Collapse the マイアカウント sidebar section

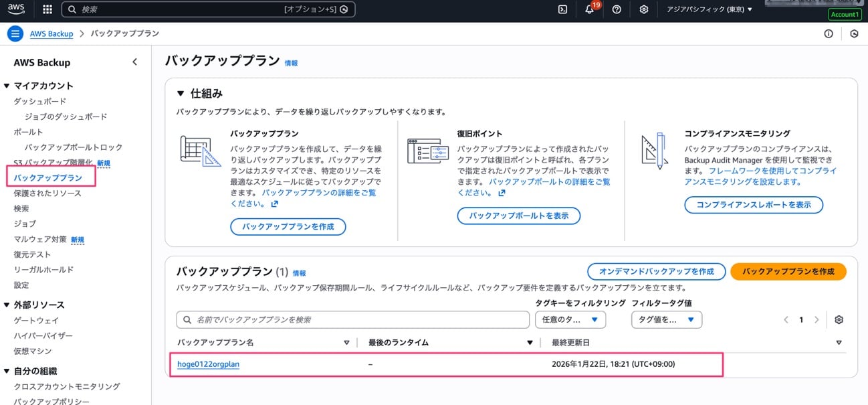(7, 86)
